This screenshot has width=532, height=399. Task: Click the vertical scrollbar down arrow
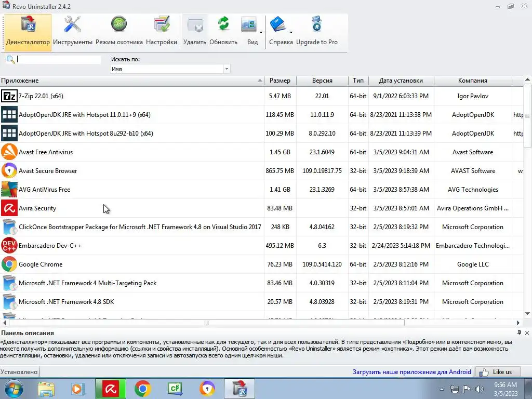point(528,314)
